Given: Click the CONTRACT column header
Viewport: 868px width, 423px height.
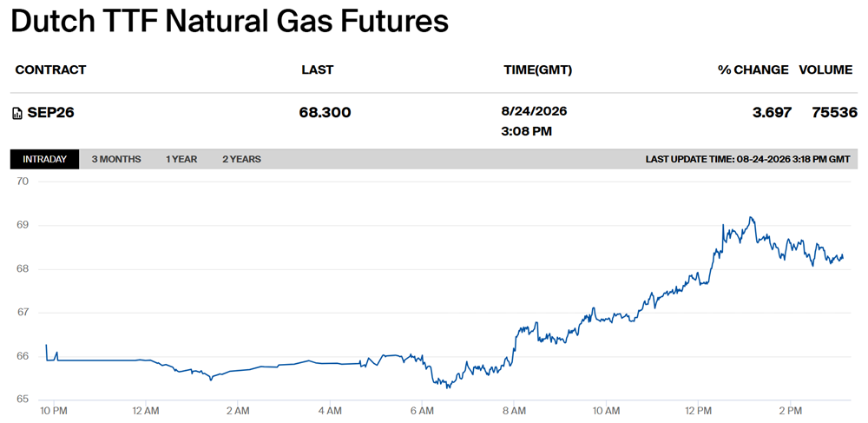Looking at the screenshot, I should (51, 69).
